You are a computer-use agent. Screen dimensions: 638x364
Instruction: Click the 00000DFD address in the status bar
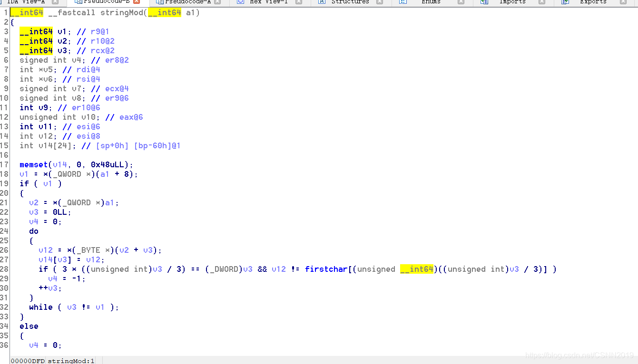coord(28,361)
